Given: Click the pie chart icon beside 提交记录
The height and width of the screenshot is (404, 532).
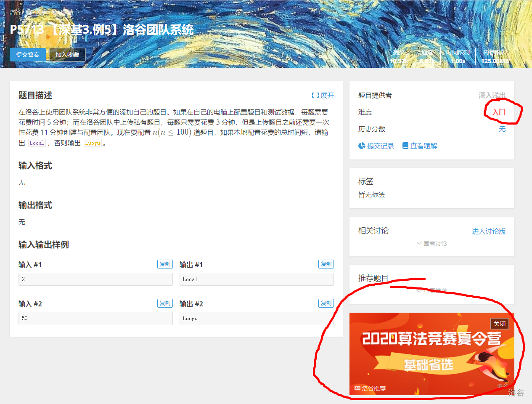Looking at the screenshot, I should 362,146.
